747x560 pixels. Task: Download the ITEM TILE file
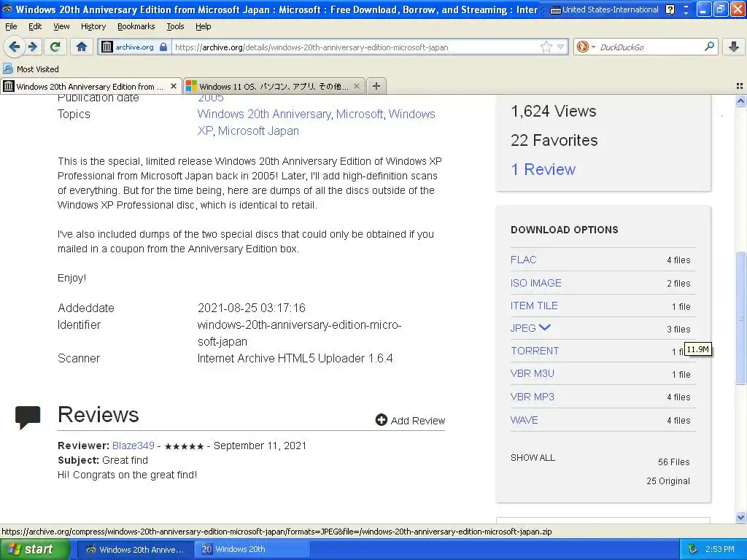[x=534, y=306]
